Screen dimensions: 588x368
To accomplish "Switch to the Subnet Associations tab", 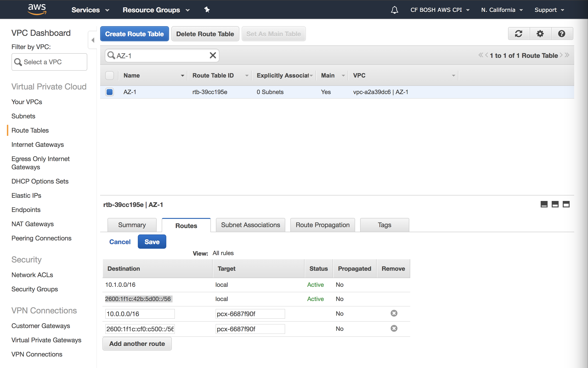I will pos(251,225).
